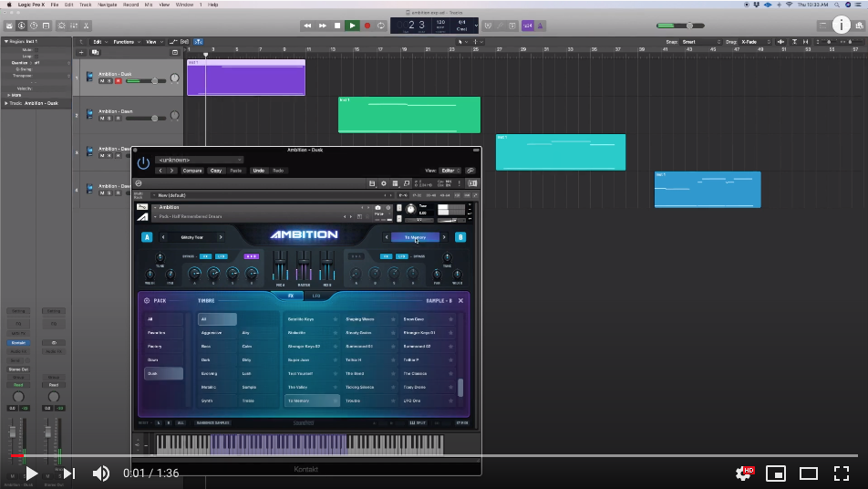Click the Copy button in plugin header
Viewport: 868px width, 489px height.
point(216,171)
